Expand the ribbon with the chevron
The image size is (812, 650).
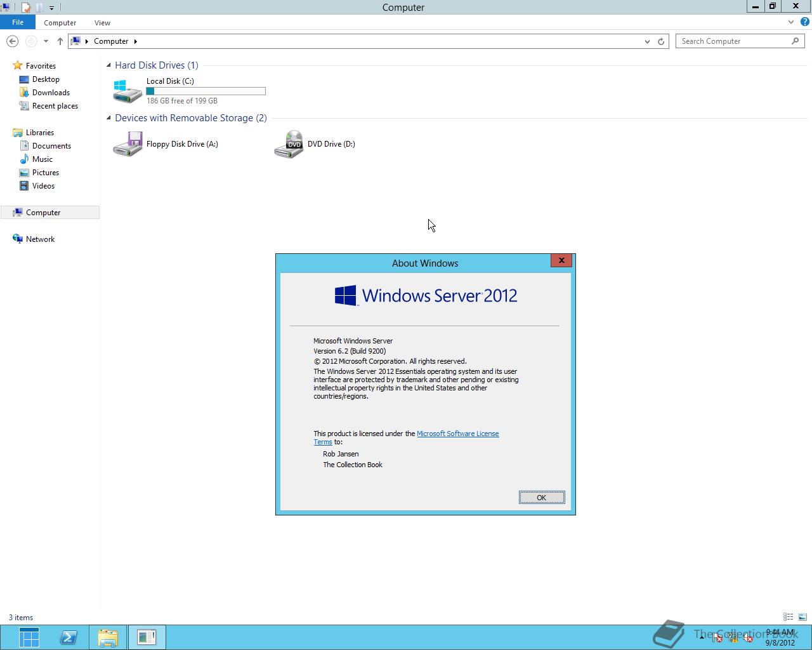(x=790, y=22)
